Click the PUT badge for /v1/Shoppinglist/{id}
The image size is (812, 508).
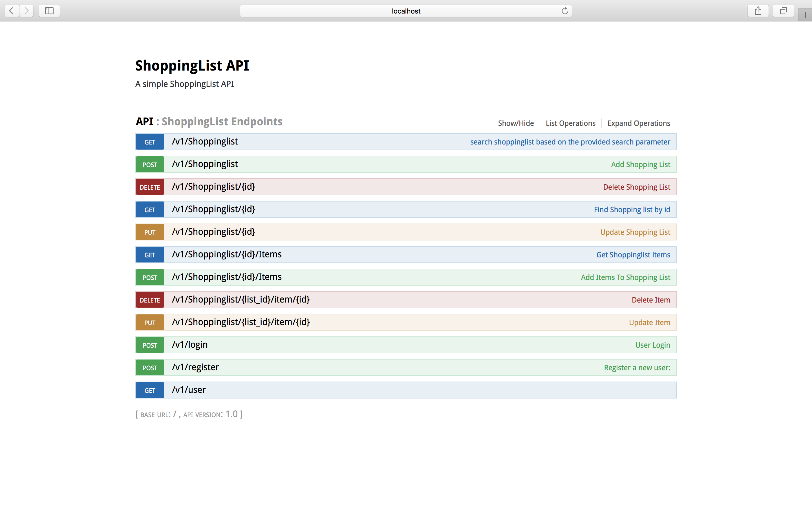pyautogui.click(x=150, y=232)
